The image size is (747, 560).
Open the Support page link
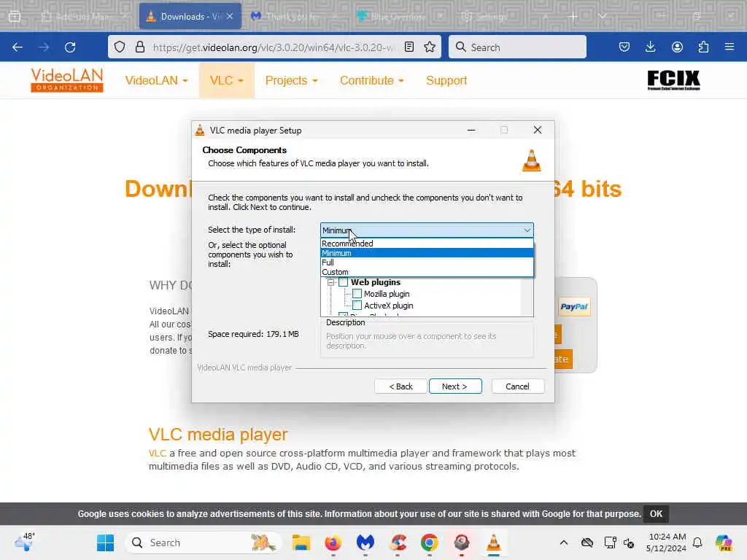click(x=446, y=80)
